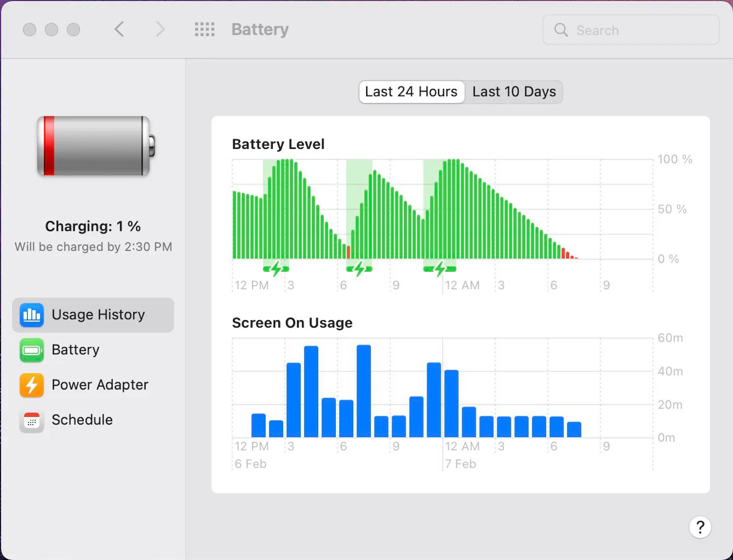Image resolution: width=733 pixels, height=560 pixels.
Task: Click the large battery status image
Action: [x=96, y=146]
